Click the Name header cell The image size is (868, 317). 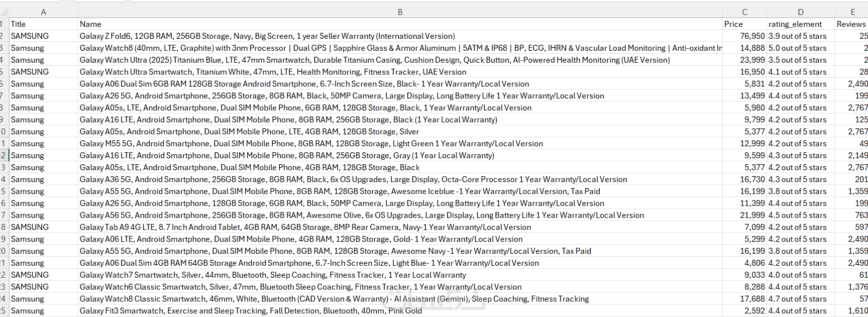tap(400, 24)
